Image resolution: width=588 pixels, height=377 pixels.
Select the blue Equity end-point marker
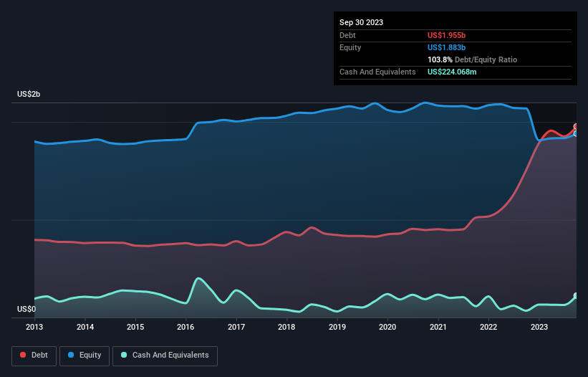point(577,133)
